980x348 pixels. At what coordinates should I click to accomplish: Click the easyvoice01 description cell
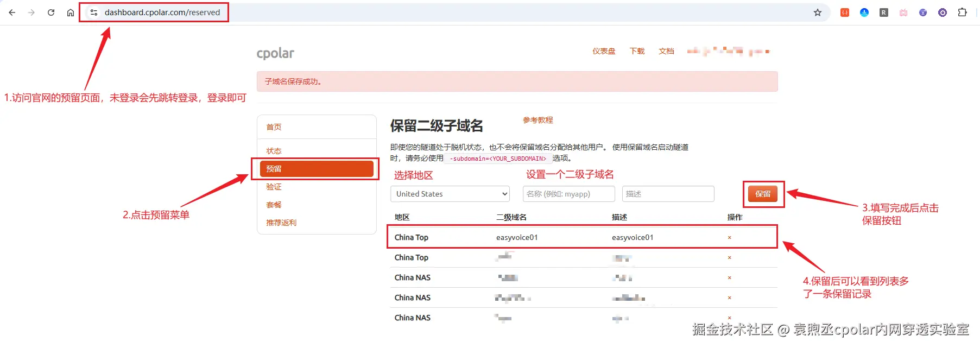coord(633,237)
